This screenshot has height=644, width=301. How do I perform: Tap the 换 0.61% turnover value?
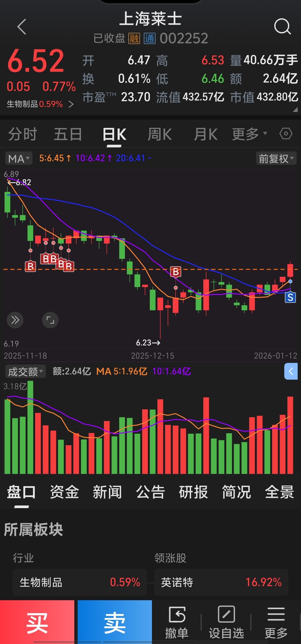[134, 79]
